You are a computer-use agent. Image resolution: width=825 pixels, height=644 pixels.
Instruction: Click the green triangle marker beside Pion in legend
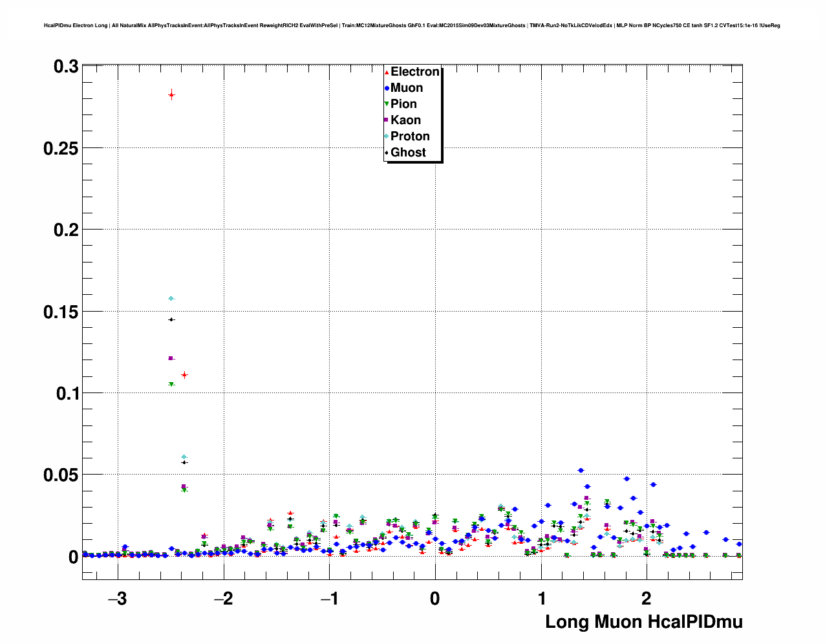387,104
